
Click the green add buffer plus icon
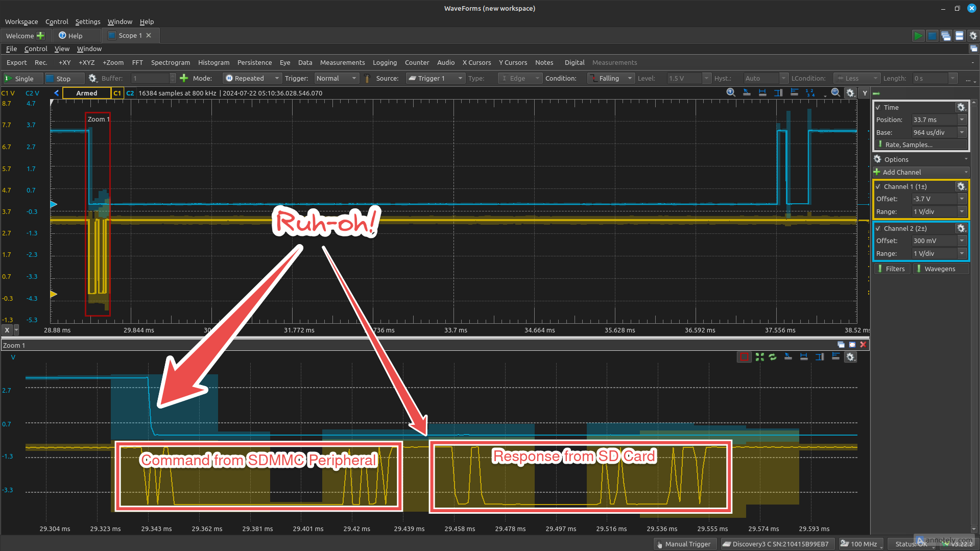pos(184,78)
